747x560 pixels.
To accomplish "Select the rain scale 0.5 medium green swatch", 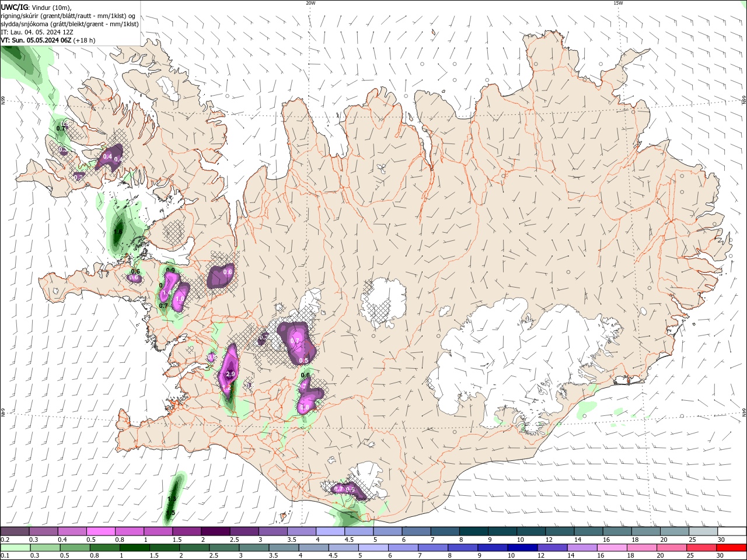I will [x=75, y=548].
